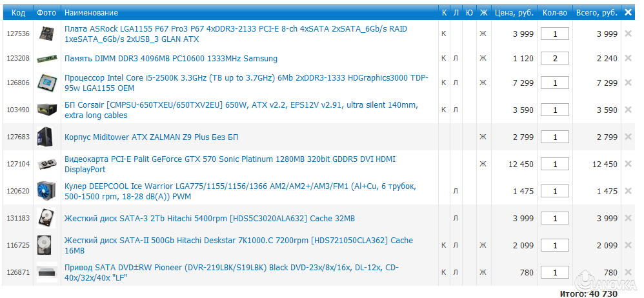
Task: Click the Итого: 40 730 total
Action: pyautogui.click(x=589, y=294)
